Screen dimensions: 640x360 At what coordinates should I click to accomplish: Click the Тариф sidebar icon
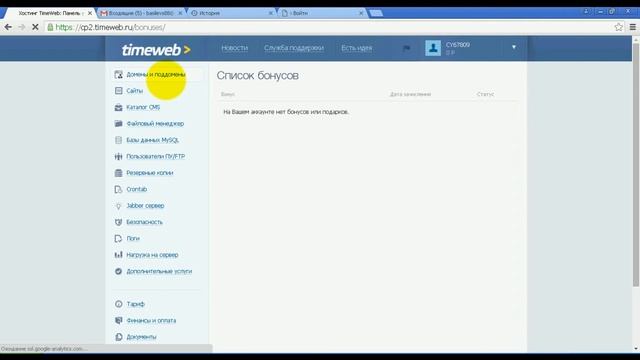(x=118, y=304)
